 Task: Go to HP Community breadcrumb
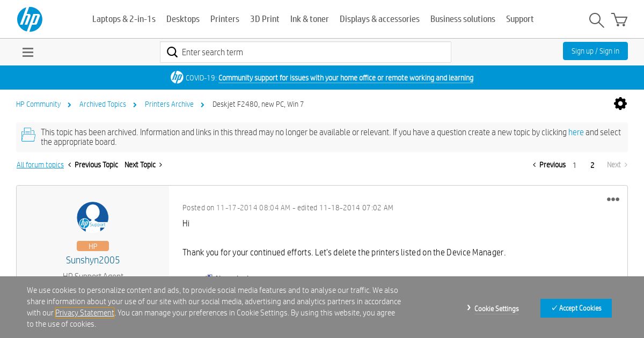[38, 104]
